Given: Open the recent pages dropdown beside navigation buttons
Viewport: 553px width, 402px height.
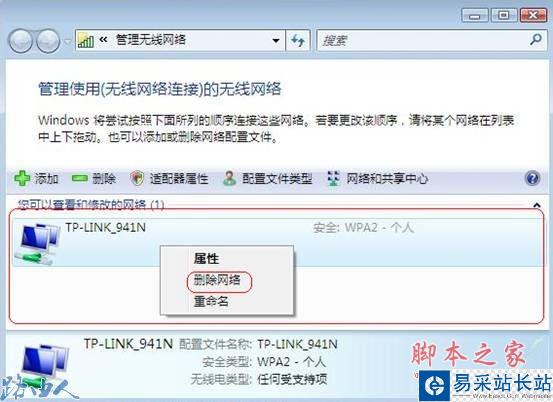Looking at the screenshot, I should (67, 42).
